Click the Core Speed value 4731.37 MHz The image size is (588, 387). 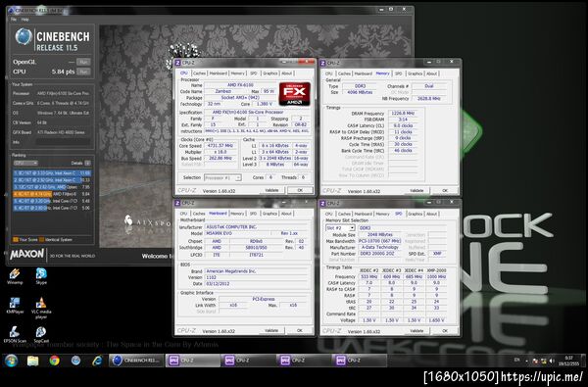[x=220, y=146]
